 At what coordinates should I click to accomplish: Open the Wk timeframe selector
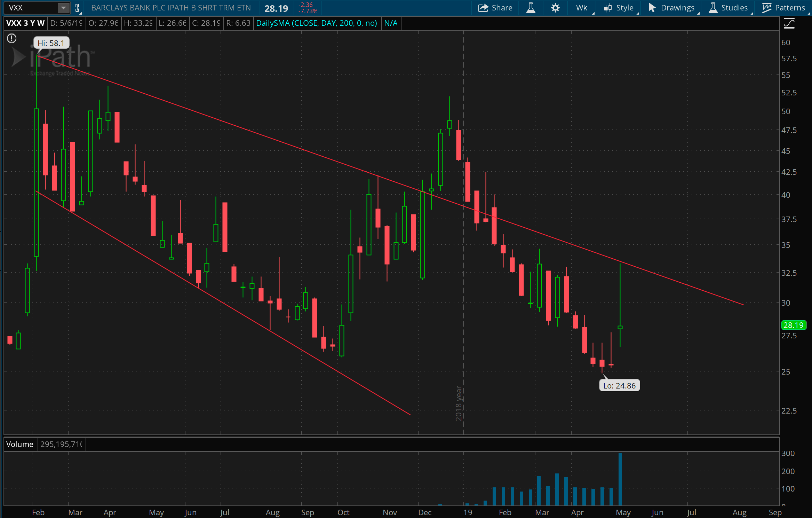[x=582, y=8]
